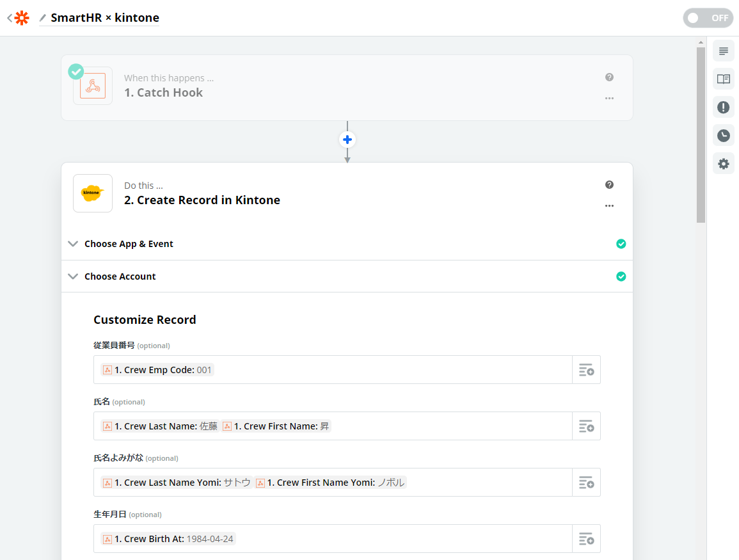Expand the Choose Account section
Image resolution: width=739 pixels, height=560 pixels.
pos(347,276)
